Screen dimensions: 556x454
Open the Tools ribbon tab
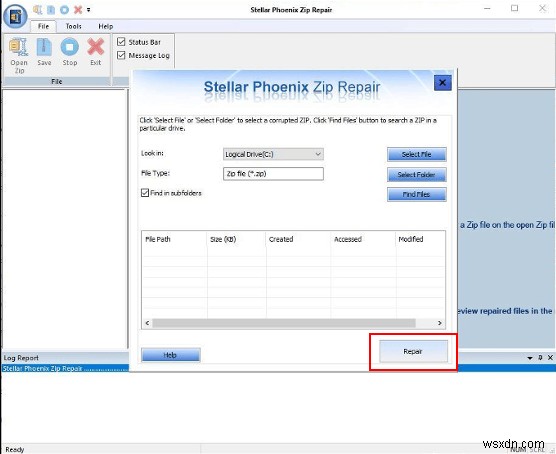pos(73,26)
